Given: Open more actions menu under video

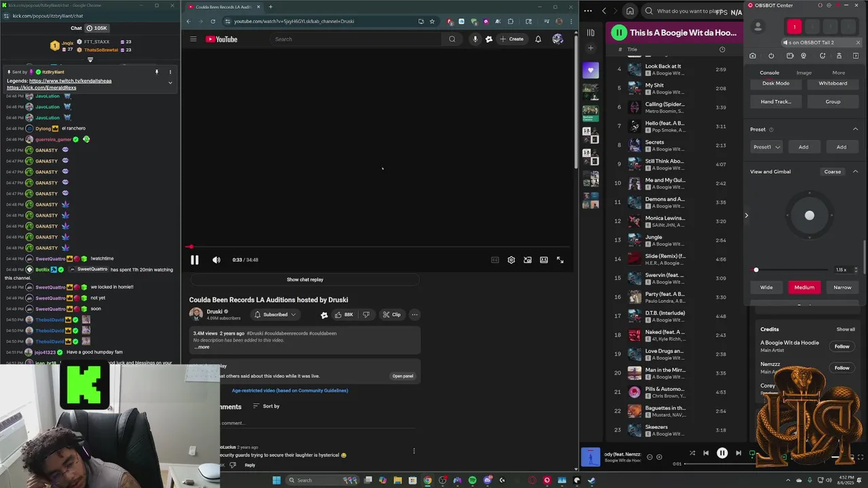Looking at the screenshot, I should point(414,314).
